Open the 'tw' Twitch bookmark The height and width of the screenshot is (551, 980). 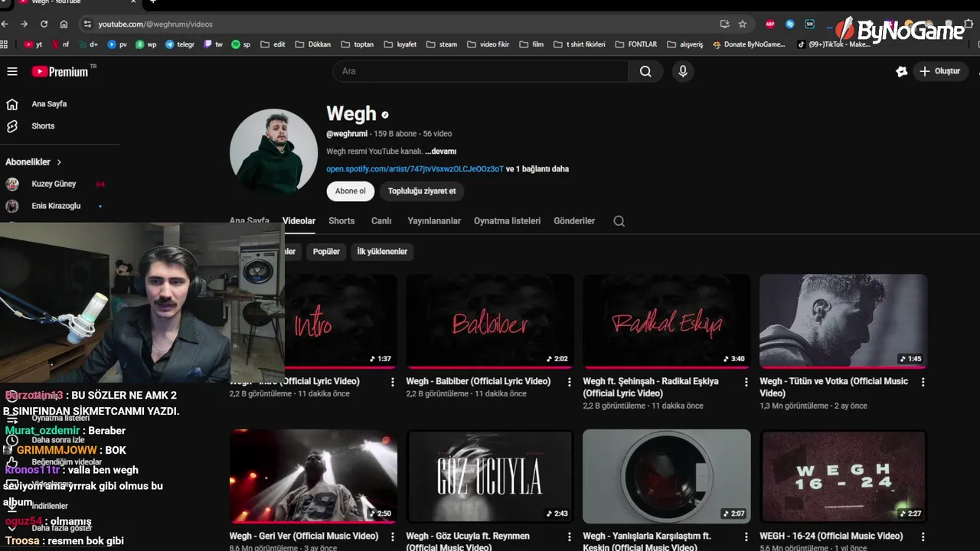tap(214, 44)
